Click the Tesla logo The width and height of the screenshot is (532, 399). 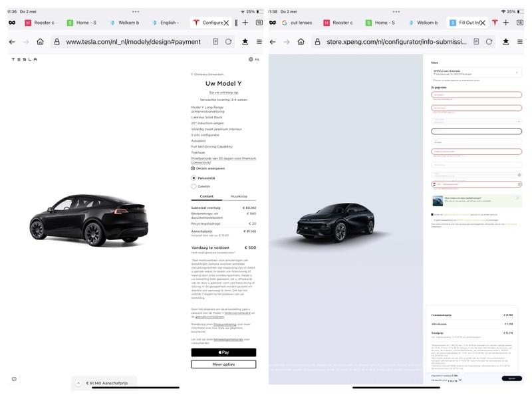click(x=24, y=59)
